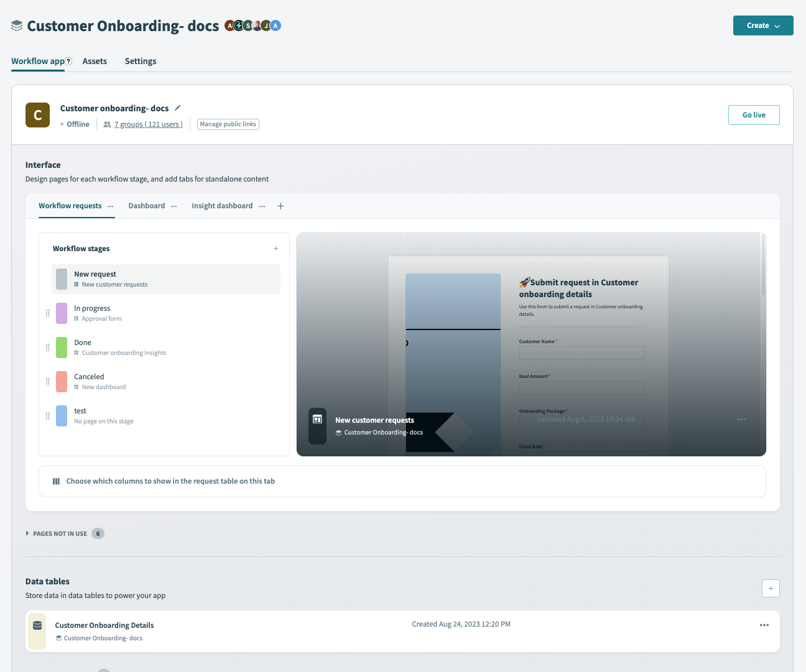Click the purple swatch of In progress stage
The image size is (806, 672).
(x=62, y=313)
